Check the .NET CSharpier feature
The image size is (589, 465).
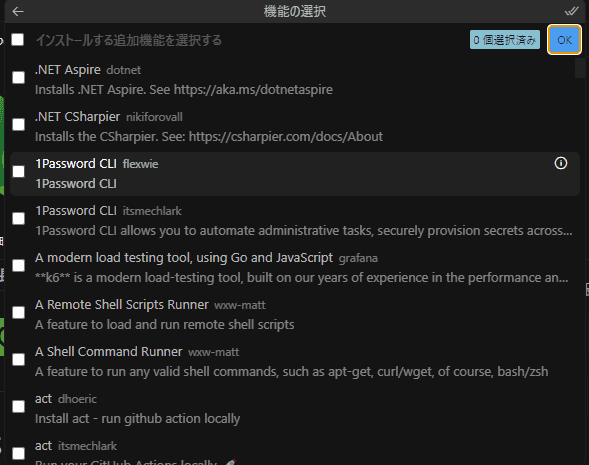18,125
